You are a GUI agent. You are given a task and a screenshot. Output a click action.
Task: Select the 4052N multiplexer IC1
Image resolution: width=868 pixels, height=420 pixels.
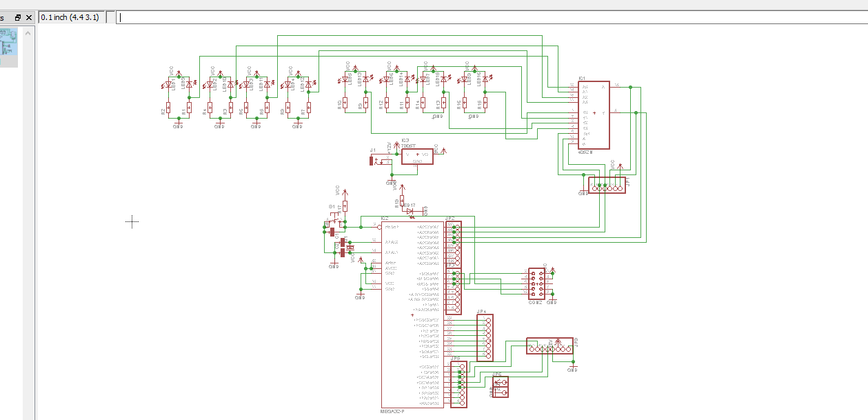594,114
